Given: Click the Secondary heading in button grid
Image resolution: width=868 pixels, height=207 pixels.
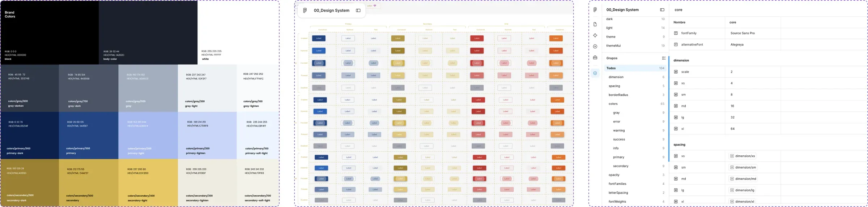Looking at the screenshot, I should coord(427,24).
